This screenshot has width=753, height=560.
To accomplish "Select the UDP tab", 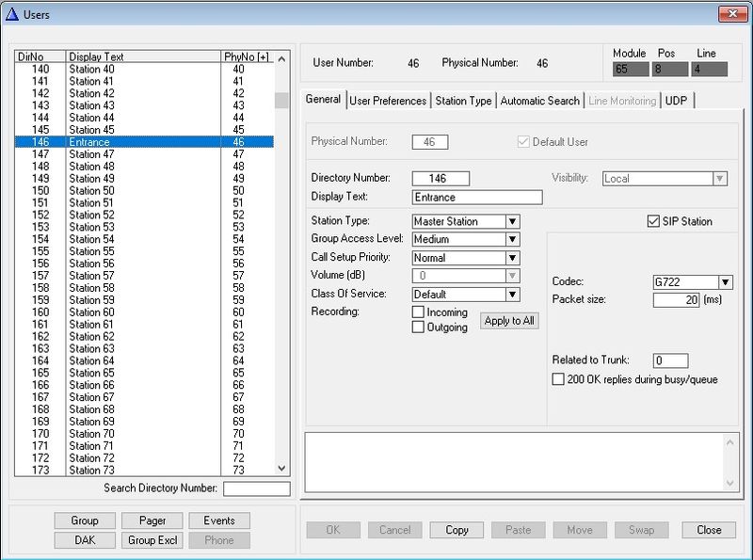I will click(x=676, y=101).
